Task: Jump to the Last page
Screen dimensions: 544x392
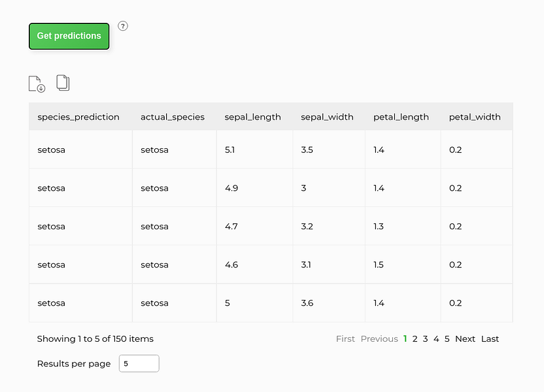Action: [x=490, y=339]
